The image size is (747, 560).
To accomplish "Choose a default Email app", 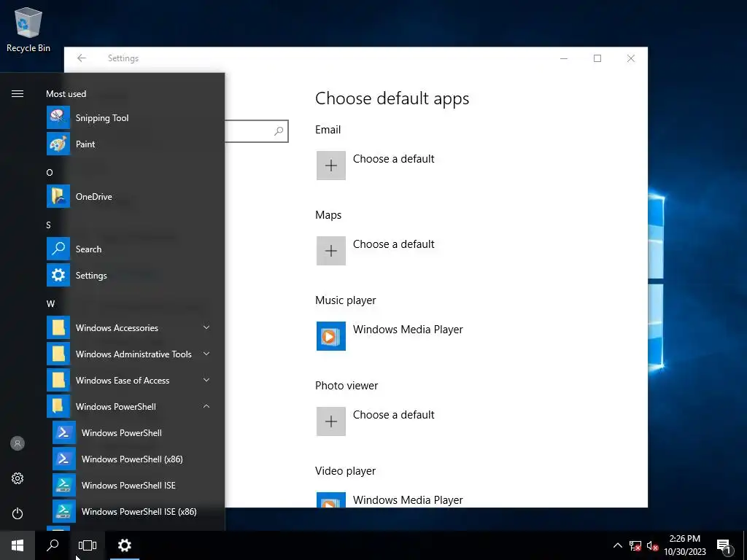I will click(376, 166).
